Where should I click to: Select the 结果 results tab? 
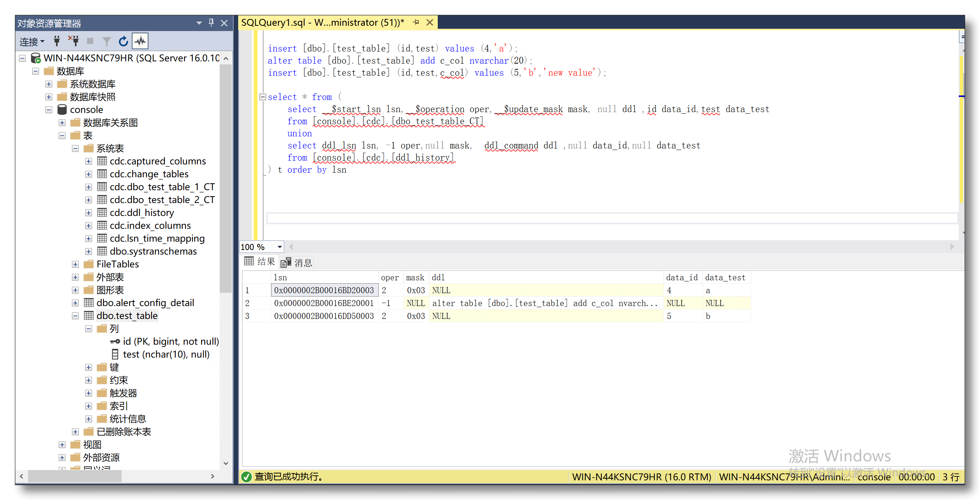[x=260, y=262]
